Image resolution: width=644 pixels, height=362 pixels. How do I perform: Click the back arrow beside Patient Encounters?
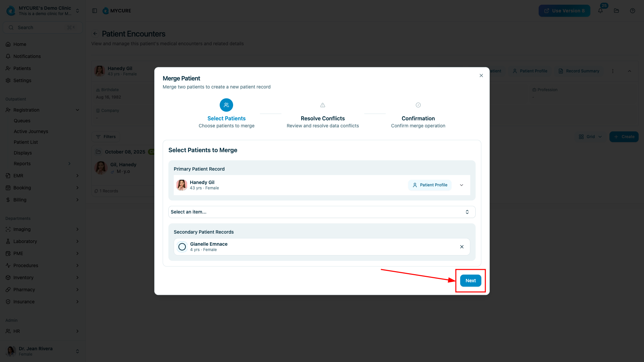(95, 34)
